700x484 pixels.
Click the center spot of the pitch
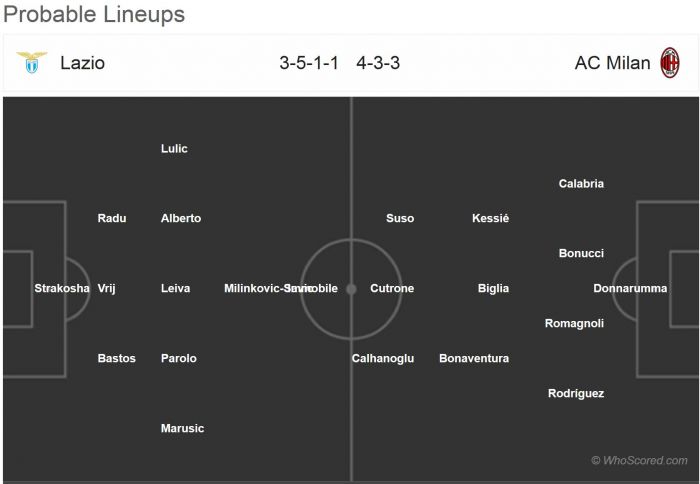tap(351, 289)
